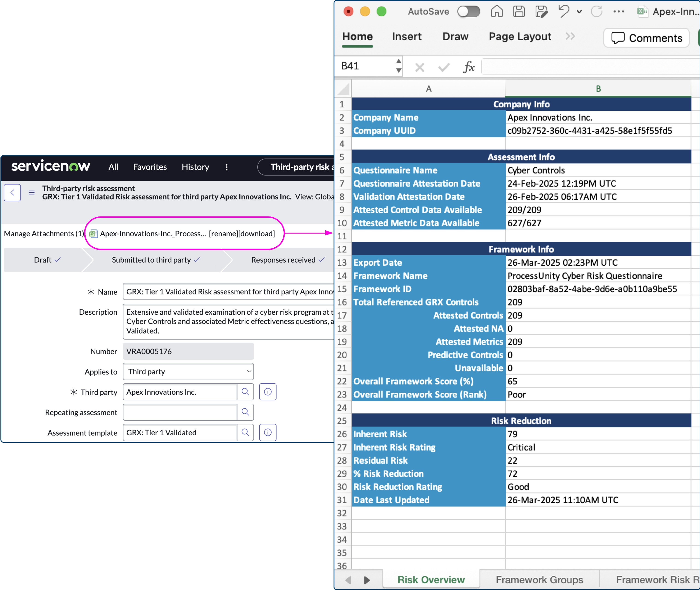The height and width of the screenshot is (590, 700).
Task: Click the Comments button in Excel
Action: pyautogui.click(x=646, y=38)
